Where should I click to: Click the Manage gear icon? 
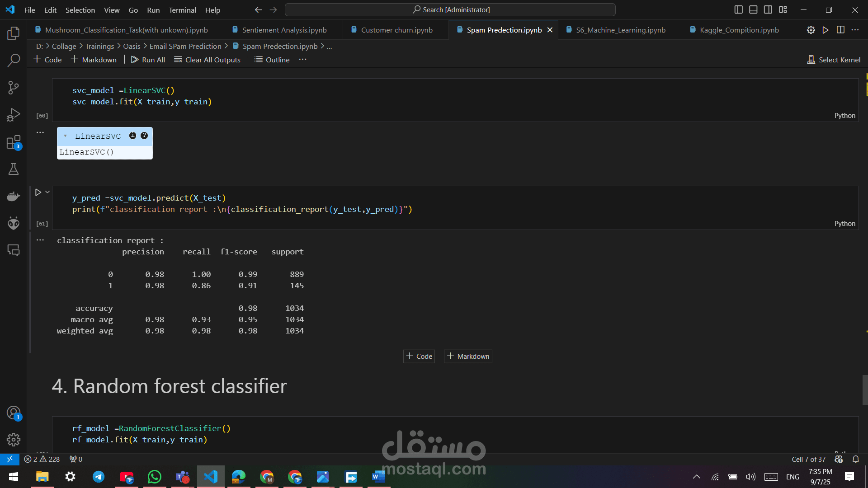pos(14,439)
